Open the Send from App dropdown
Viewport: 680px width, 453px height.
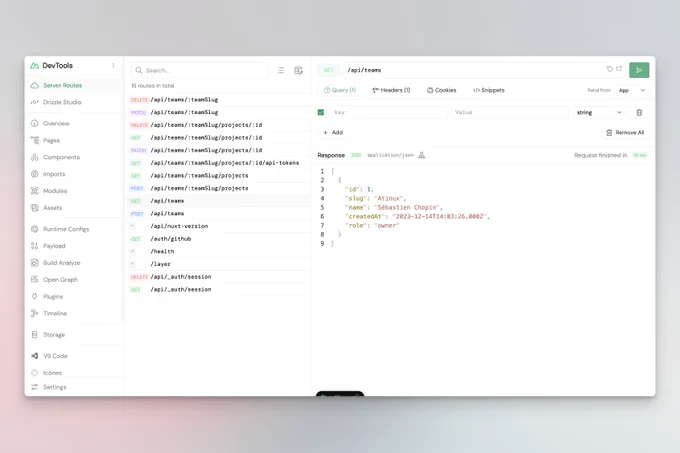click(x=631, y=90)
